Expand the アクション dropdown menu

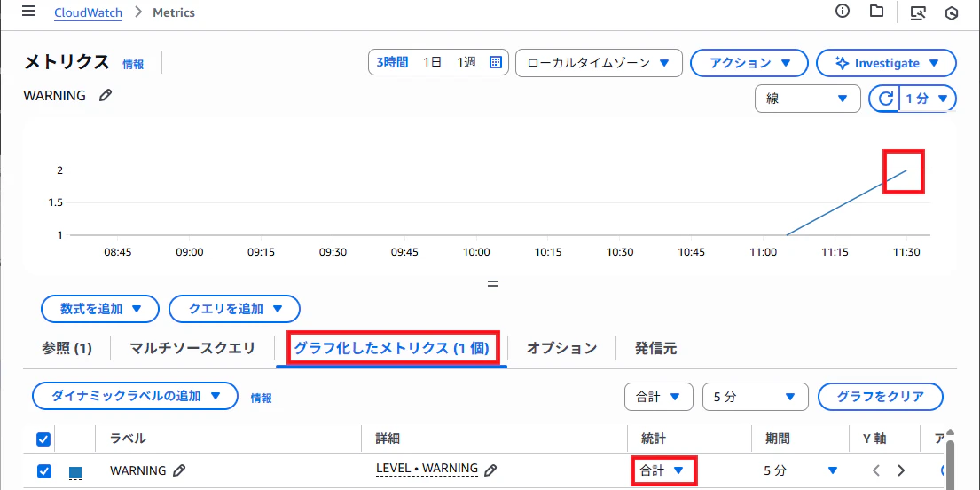(750, 63)
